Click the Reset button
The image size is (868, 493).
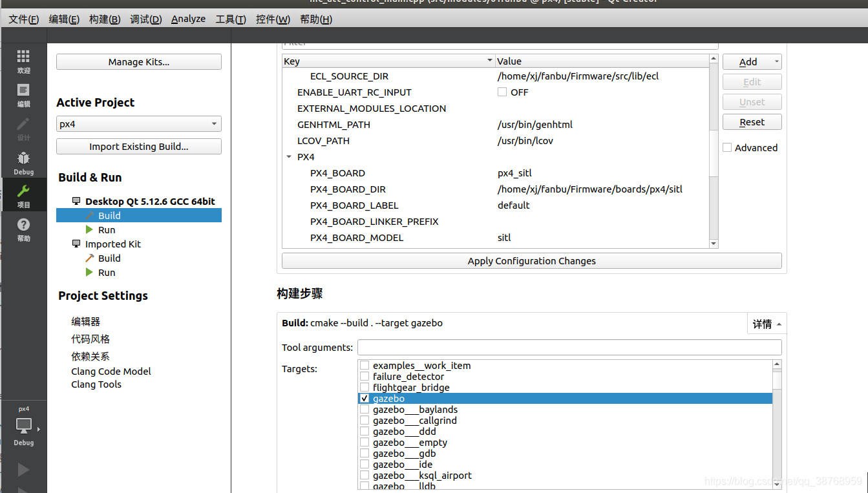click(752, 121)
